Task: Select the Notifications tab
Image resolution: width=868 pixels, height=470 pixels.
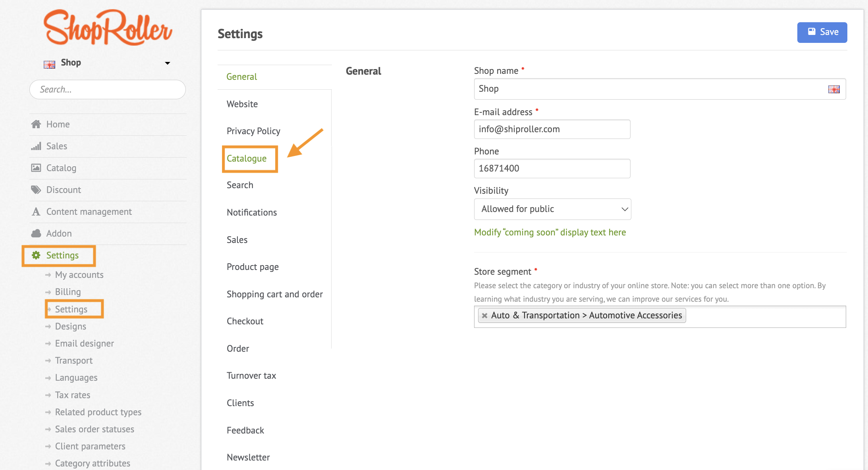Action: pyautogui.click(x=252, y=212)
